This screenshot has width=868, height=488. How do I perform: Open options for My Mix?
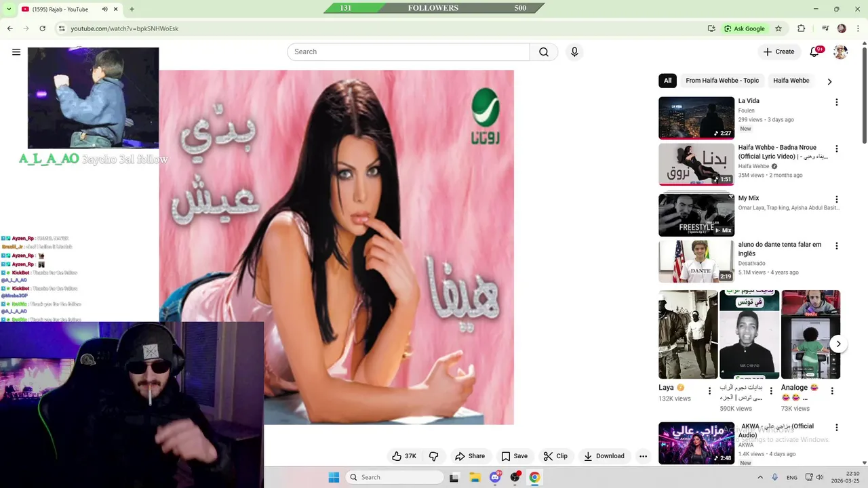pos(836,199)
